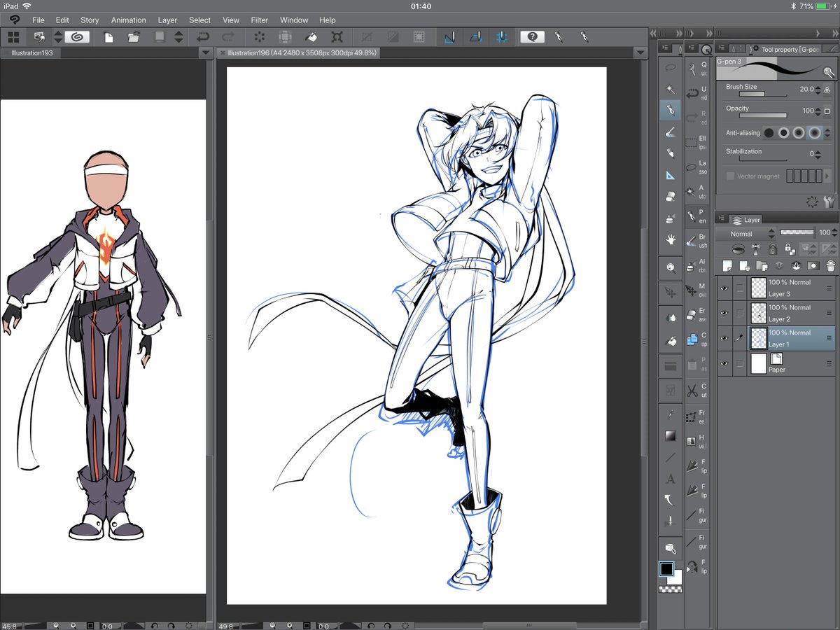This screenshot has height=630, width=840.
Task: Click Create layer mask icon
Action: [x=813, y=266]
